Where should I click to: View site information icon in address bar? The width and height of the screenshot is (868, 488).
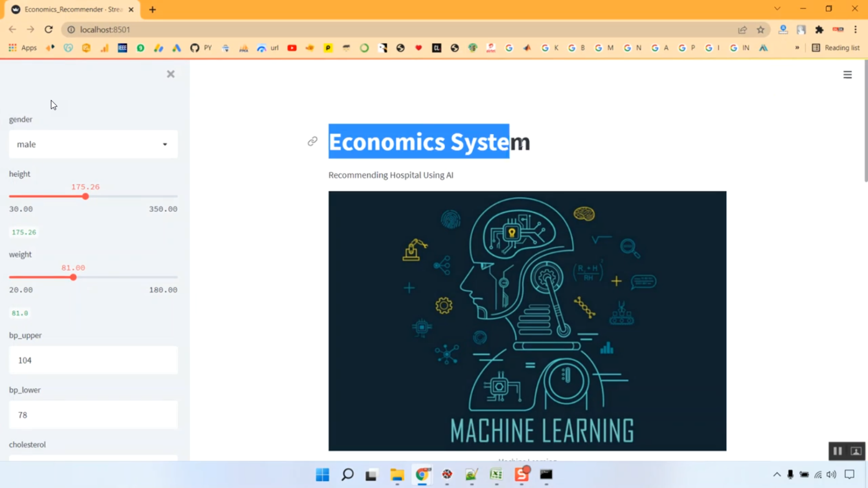tap(71, 29)
